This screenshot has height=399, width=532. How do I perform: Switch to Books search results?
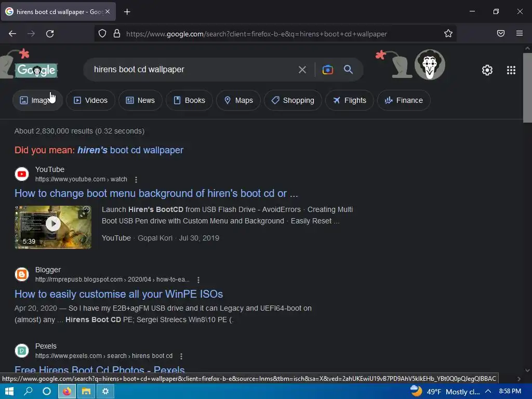[x=189, y=100]
